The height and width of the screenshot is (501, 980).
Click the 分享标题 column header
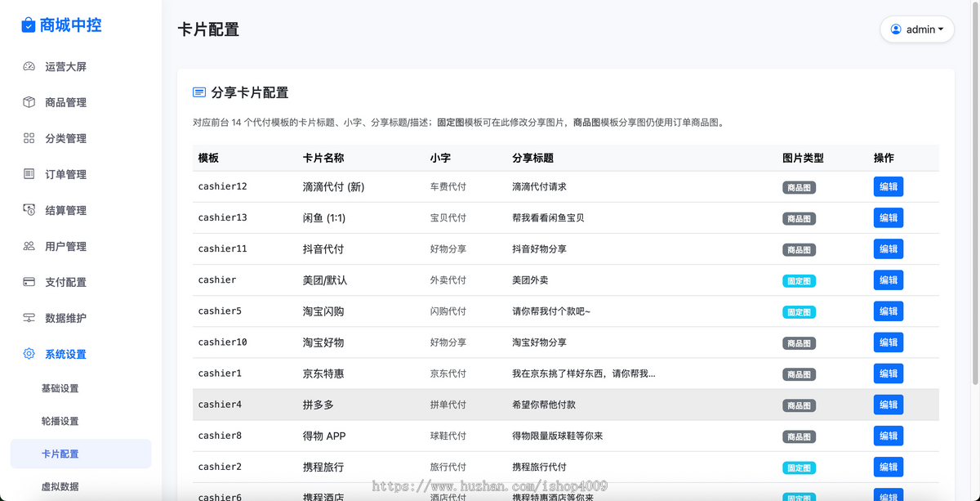pos(532,158)
